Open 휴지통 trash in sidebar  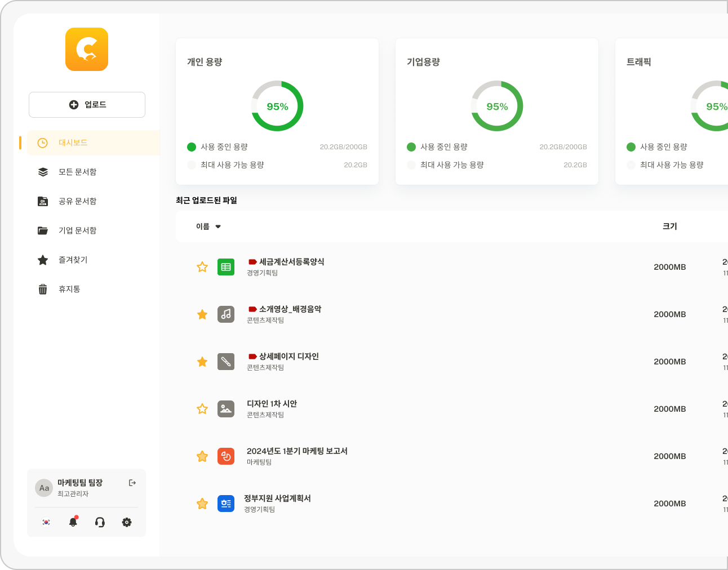coord(69,289)
